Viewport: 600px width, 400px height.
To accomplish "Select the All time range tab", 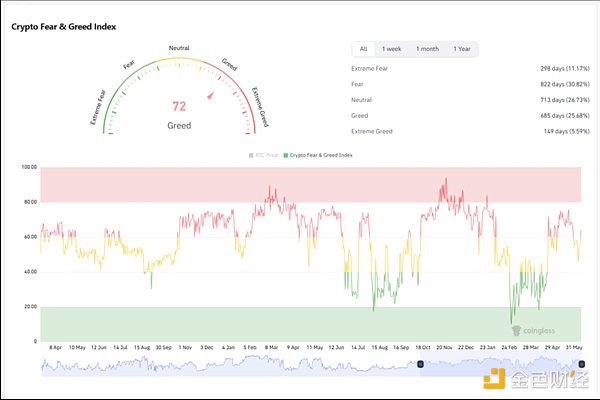I will [x=364, y=49].
